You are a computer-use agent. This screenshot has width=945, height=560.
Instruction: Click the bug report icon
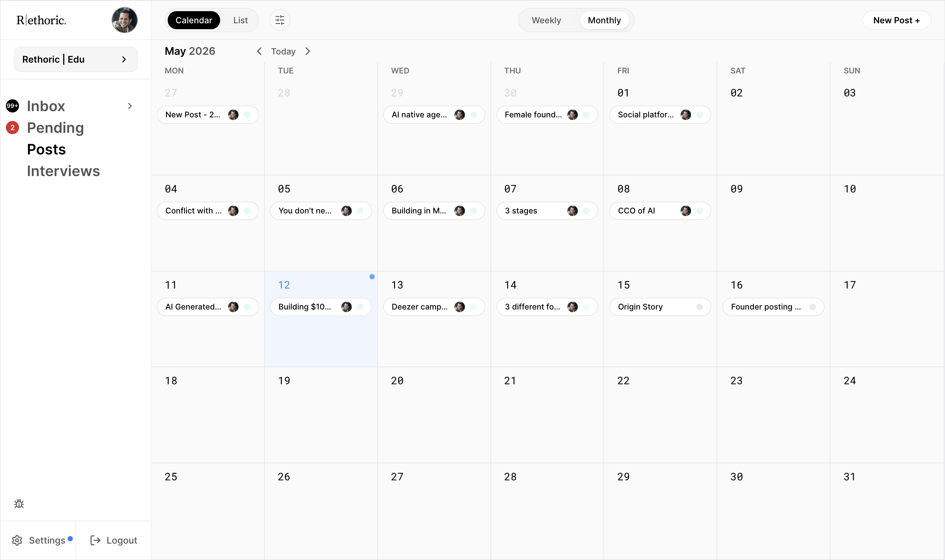(x=19, y=504)
